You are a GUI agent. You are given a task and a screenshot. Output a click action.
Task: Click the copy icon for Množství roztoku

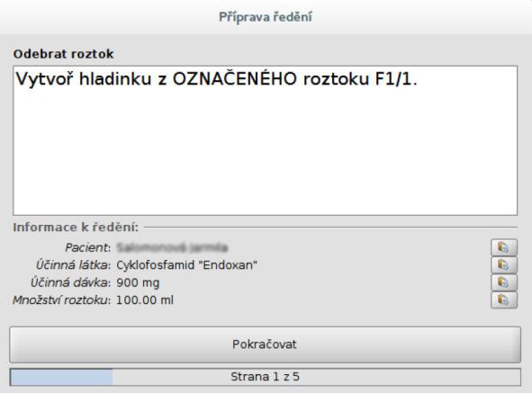(x=504, y=300)
